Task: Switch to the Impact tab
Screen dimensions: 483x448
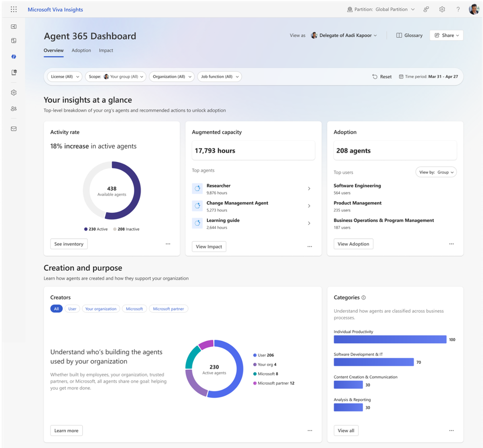Action: tap(106, 50)
